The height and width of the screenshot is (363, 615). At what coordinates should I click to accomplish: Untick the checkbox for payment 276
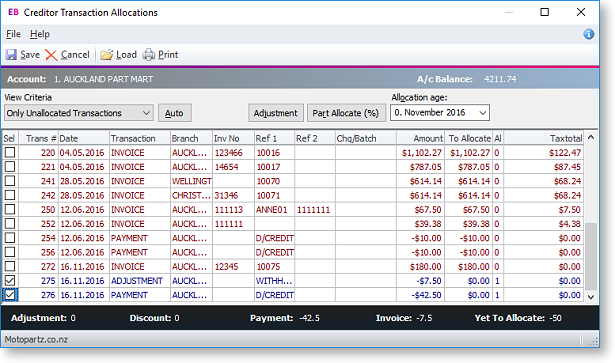[10, 294]
